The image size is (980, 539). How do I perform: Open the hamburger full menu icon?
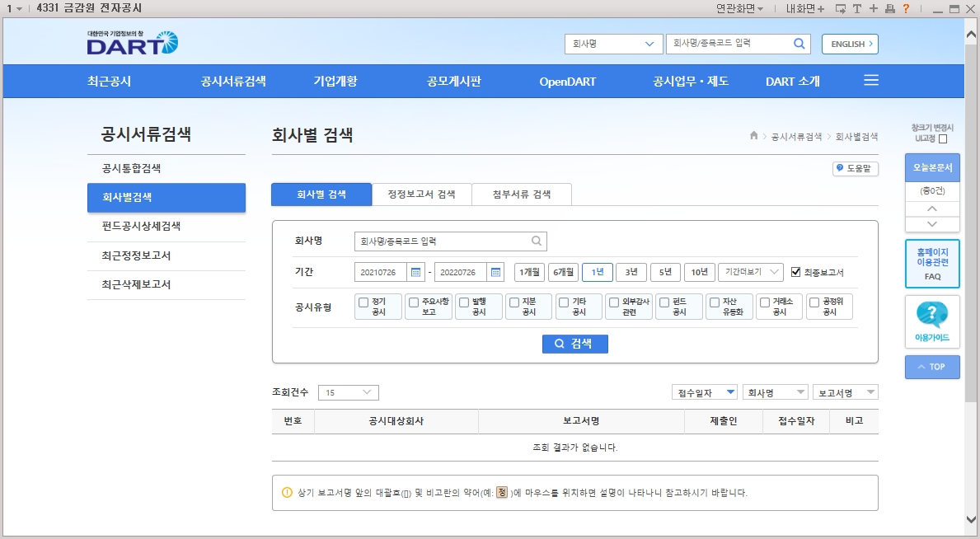pyautogui.click(x=871, y=81)
